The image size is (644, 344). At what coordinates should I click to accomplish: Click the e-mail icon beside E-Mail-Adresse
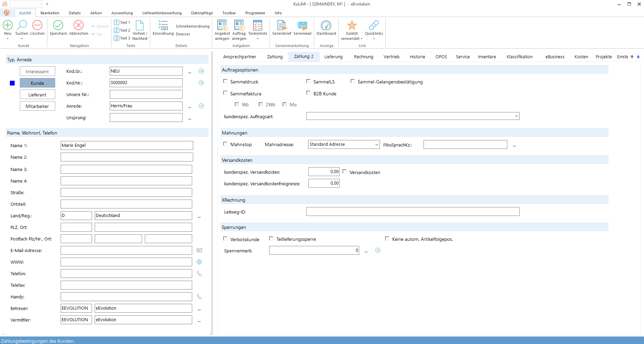pyautogui.click(x=199, y=250)
